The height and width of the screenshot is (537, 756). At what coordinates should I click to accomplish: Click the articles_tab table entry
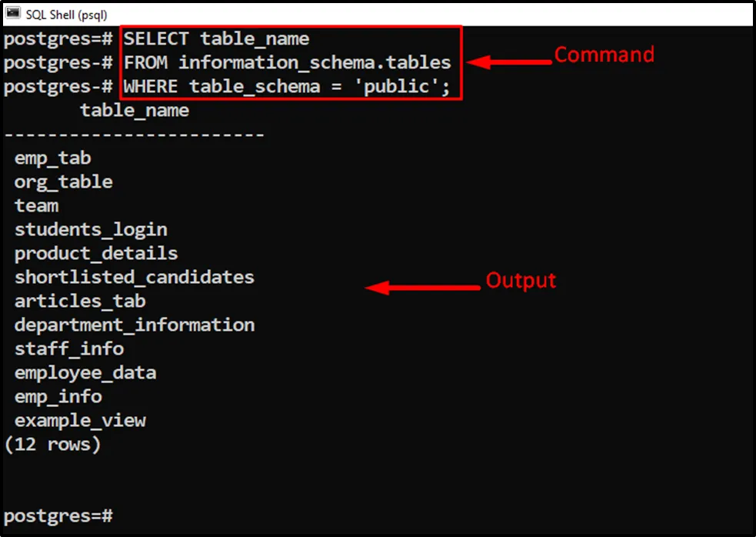[x=80, y=301]
